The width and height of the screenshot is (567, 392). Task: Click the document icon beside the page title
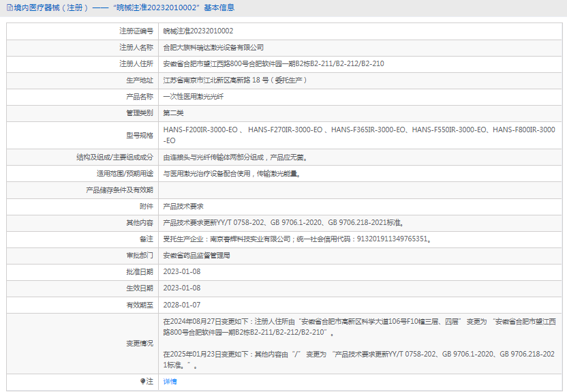click(x=10, y=7)
